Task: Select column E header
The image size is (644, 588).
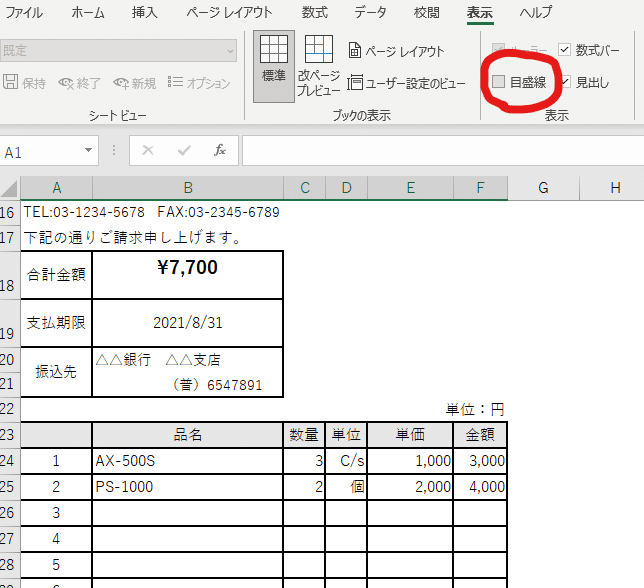Action: (x=411, y=188)
